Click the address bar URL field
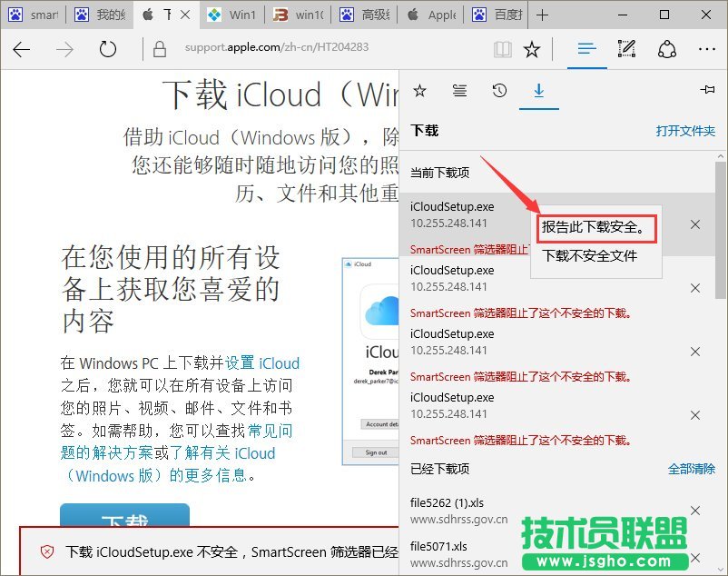This screenshot has height=576, width=728. [277, 47]
